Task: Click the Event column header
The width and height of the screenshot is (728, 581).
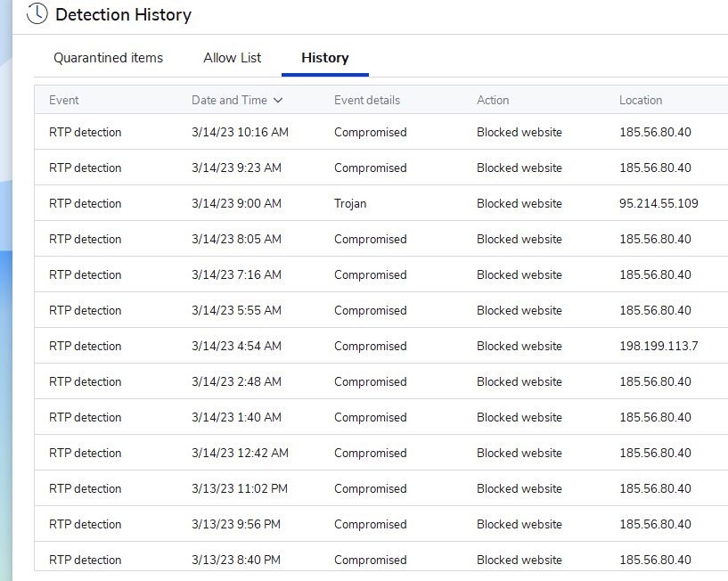Action: click(64, 100)
